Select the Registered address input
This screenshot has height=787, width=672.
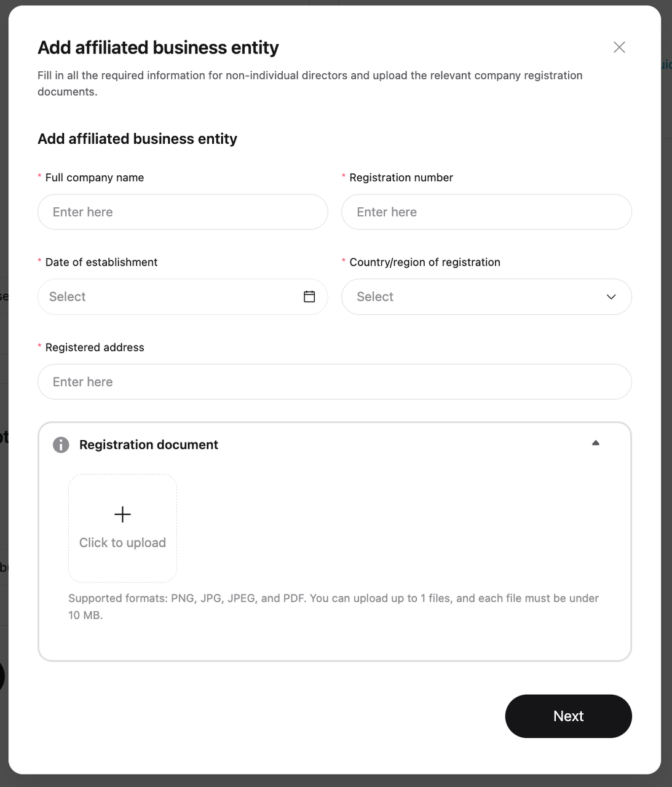(x=334, y=382)
